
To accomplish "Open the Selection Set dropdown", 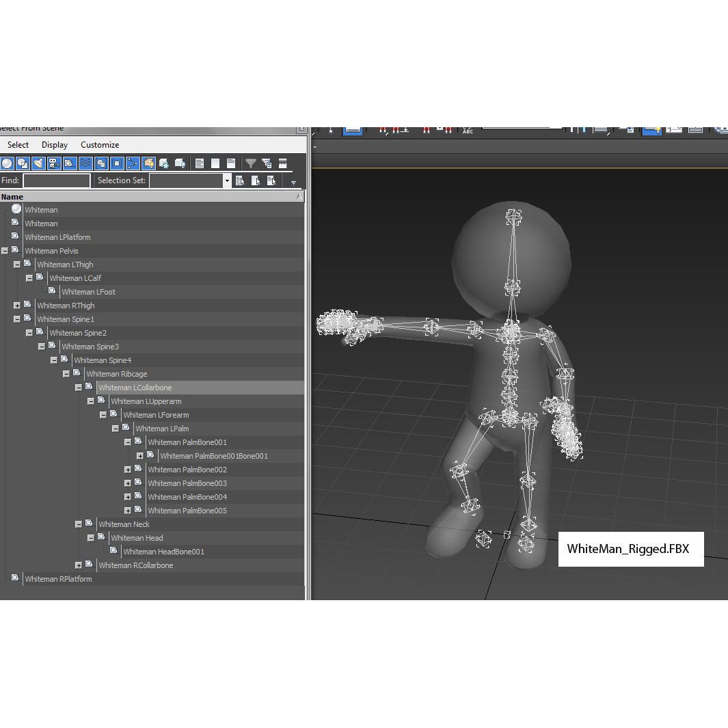I will 226,180.
